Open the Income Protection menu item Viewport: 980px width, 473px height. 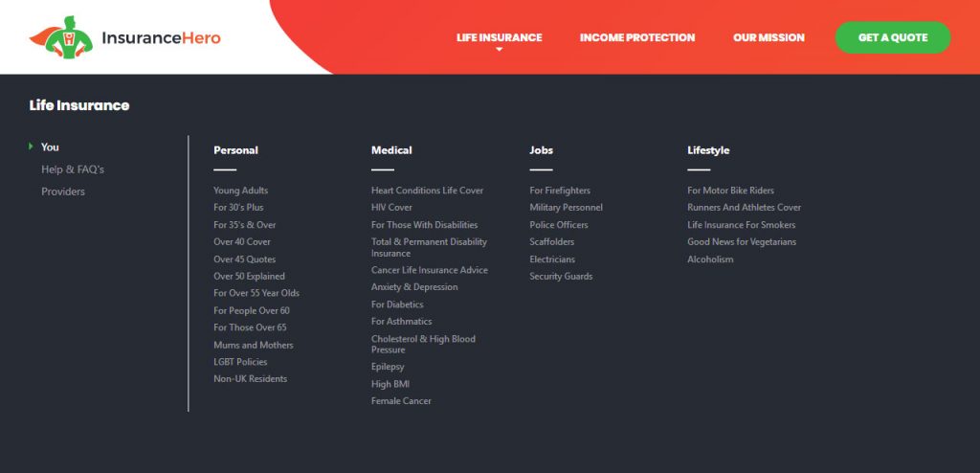coord(636,37)
